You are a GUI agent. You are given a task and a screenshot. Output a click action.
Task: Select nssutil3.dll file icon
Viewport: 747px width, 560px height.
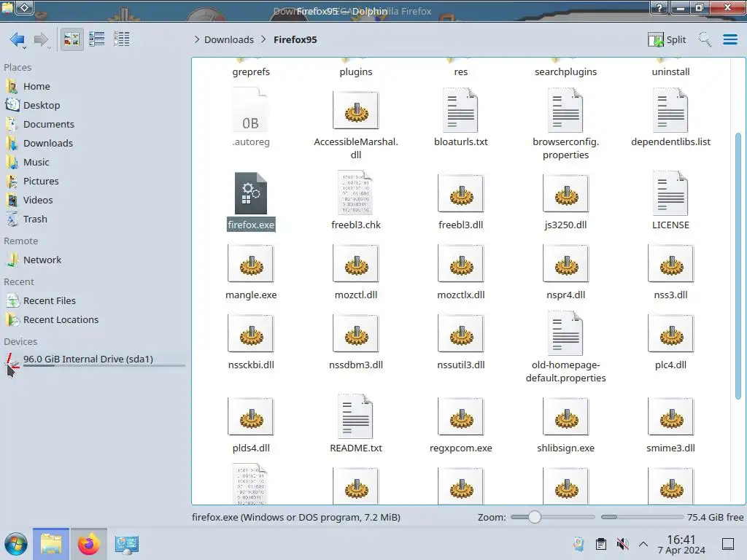pyautogui.click(x=461, y=333)
